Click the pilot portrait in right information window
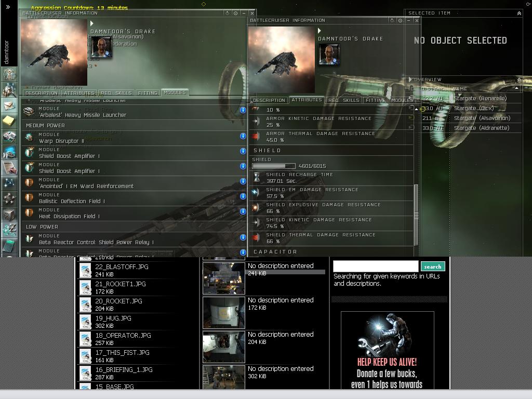This screenshot has height=399, width=532. (329, 54)
